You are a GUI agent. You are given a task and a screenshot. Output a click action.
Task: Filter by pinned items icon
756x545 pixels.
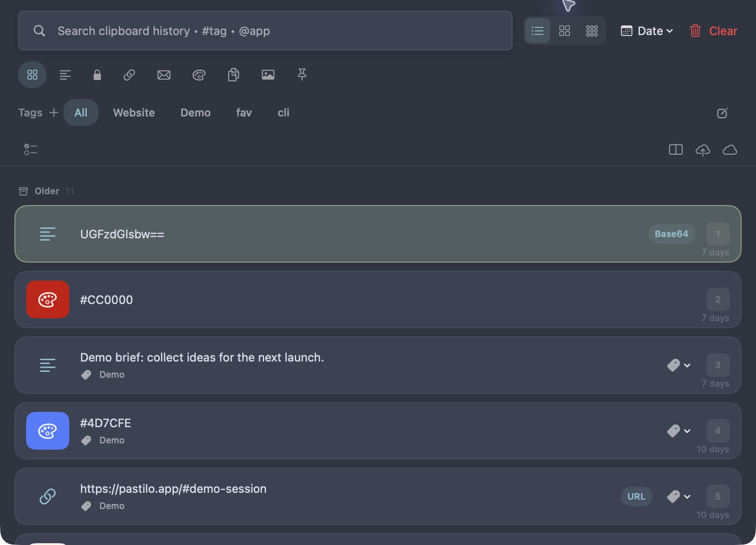(x=302, y=75)
